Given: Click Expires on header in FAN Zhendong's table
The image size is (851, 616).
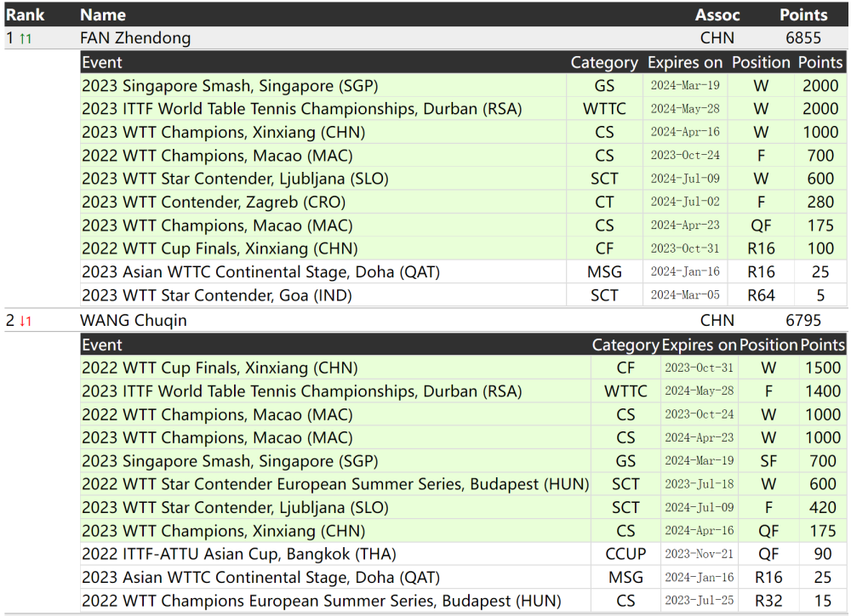Looking at the screenshot, I should coord(685,62).
